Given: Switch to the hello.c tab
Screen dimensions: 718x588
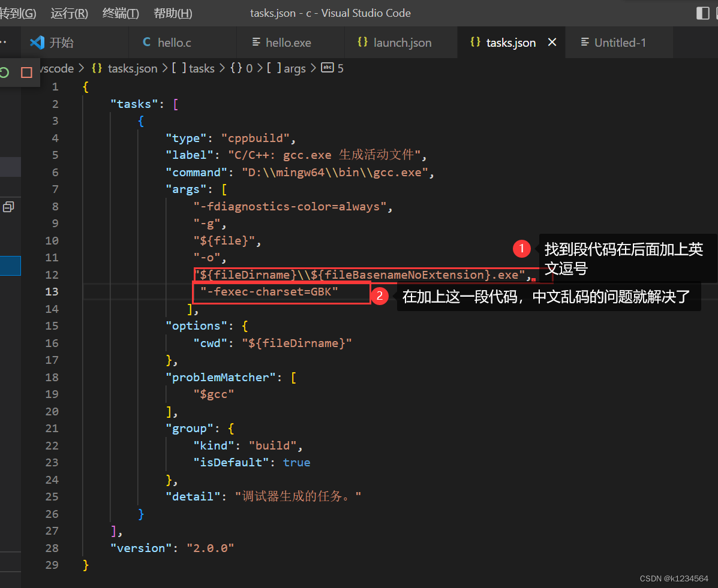Looking at the screenshot, I should coord(183,43).
